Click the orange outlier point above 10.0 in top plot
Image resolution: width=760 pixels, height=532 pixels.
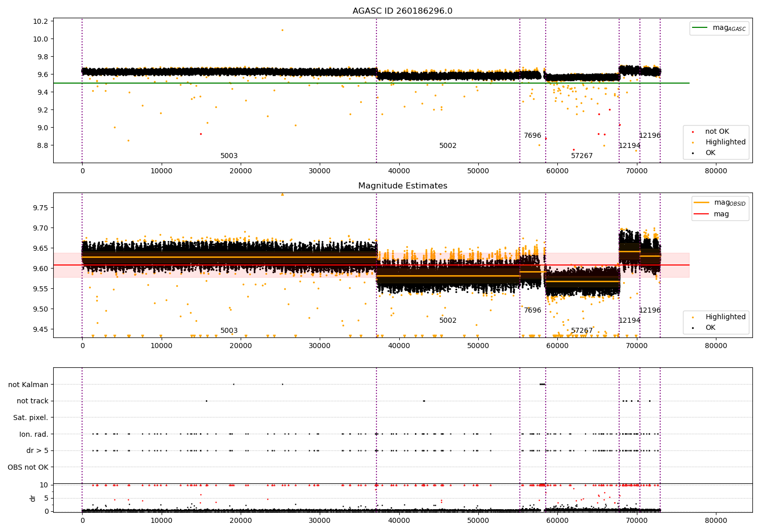[282, 30]
